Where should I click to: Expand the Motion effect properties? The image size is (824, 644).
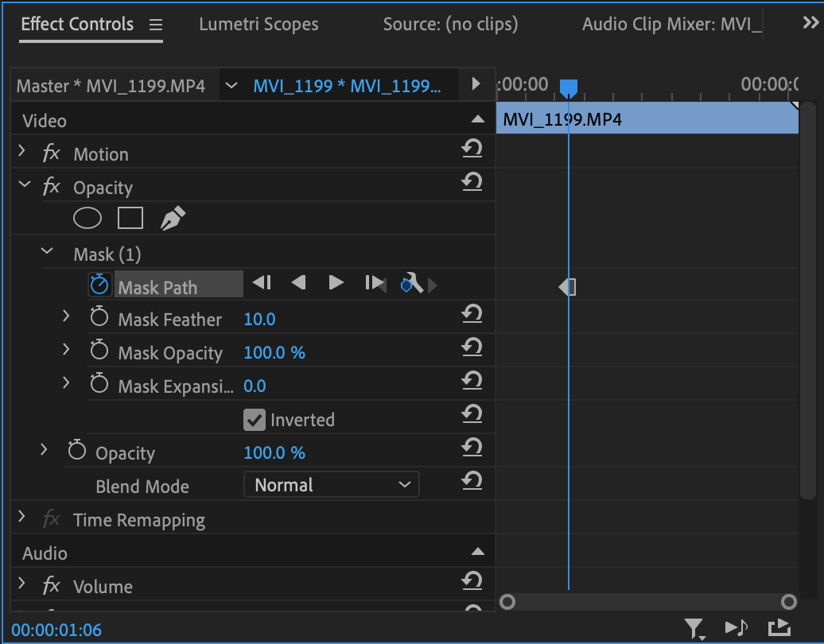(x=21, y=151)
